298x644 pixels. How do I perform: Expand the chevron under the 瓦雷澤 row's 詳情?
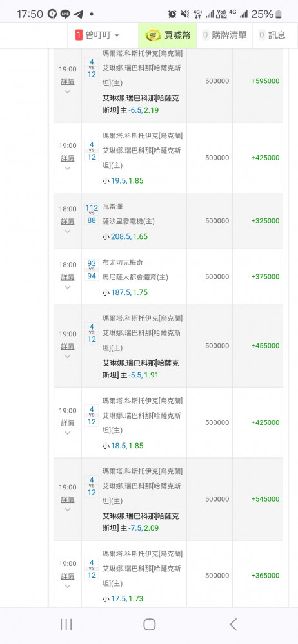[x=68, y=231]
